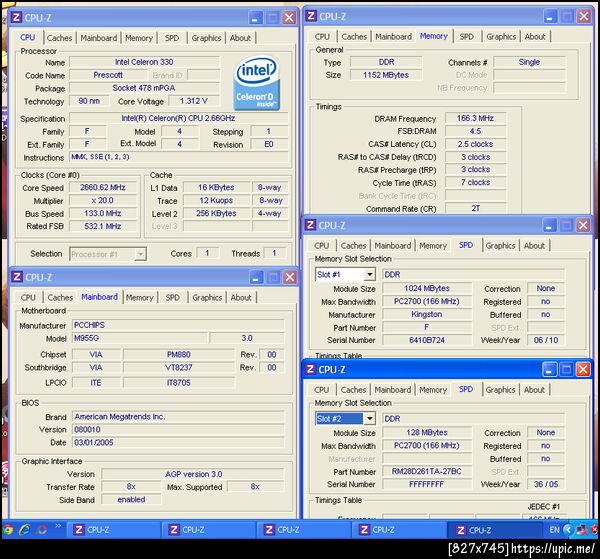Select Graphics tab in the PCCHIPS Mainboard window
The width and height of the screenshot is (600, 559).
tap(207, 297)
